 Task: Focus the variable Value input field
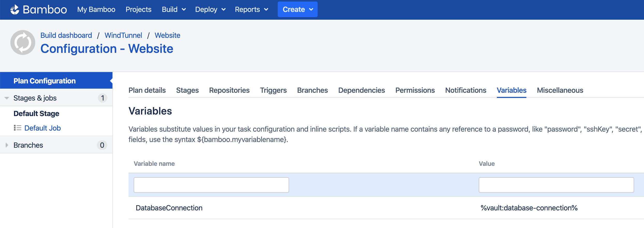[556, 185]
